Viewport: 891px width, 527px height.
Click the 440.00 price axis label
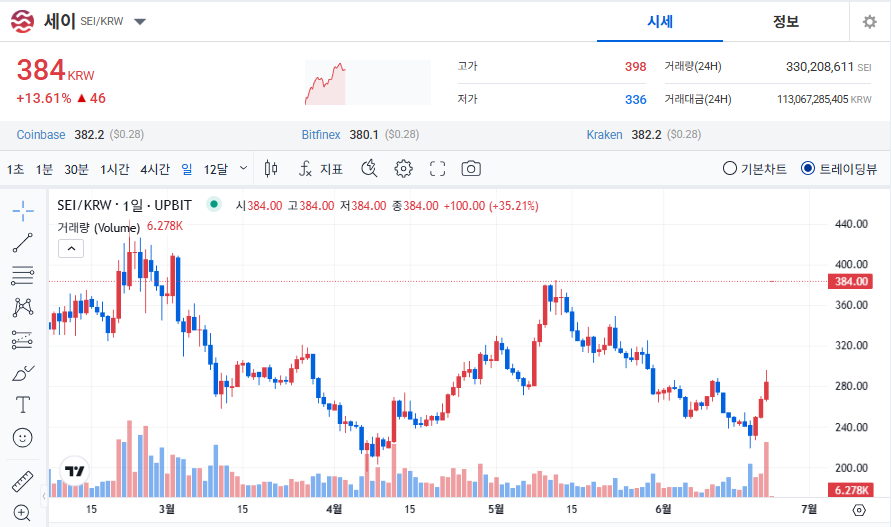851,224
